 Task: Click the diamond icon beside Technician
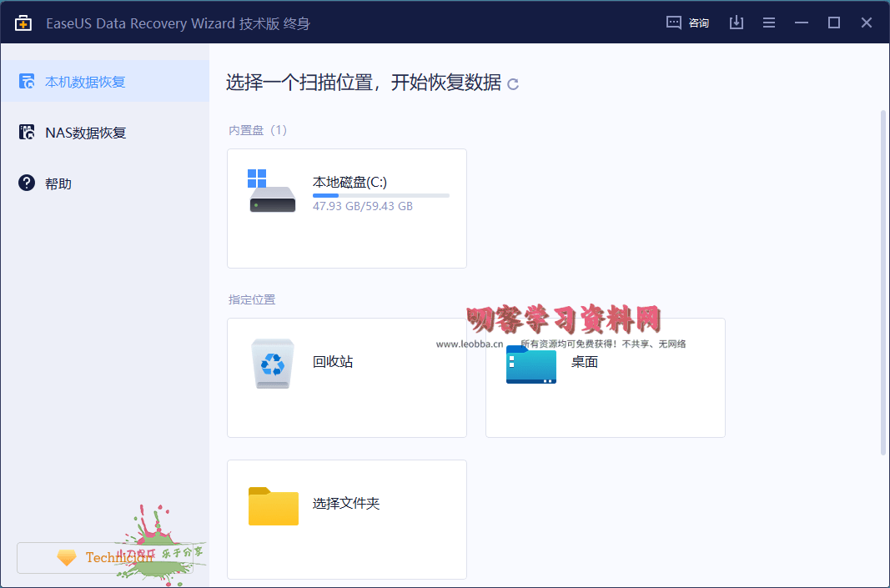67,558
